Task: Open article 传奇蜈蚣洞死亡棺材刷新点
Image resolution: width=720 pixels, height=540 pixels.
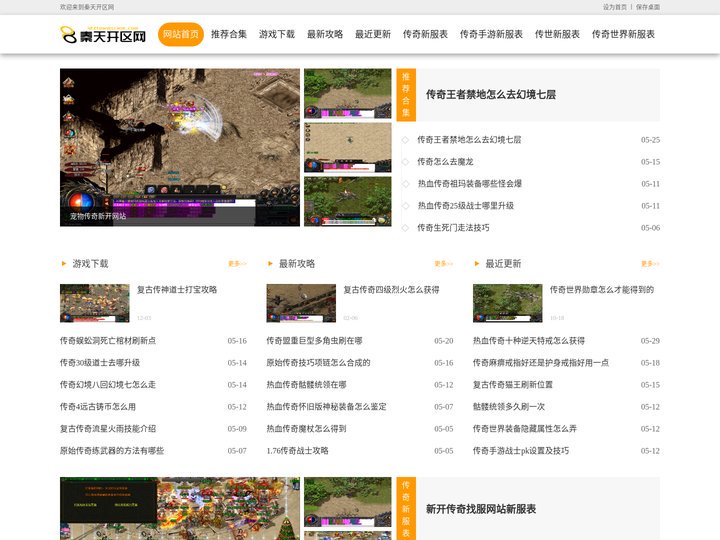Action: (x=108, y=341)
